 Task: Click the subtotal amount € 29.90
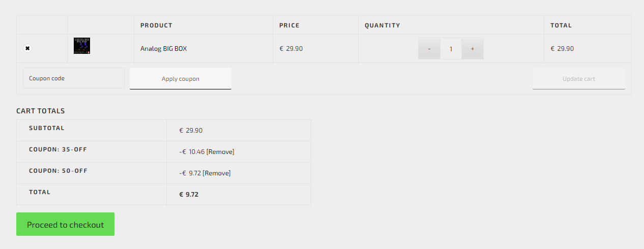[191, 131]
